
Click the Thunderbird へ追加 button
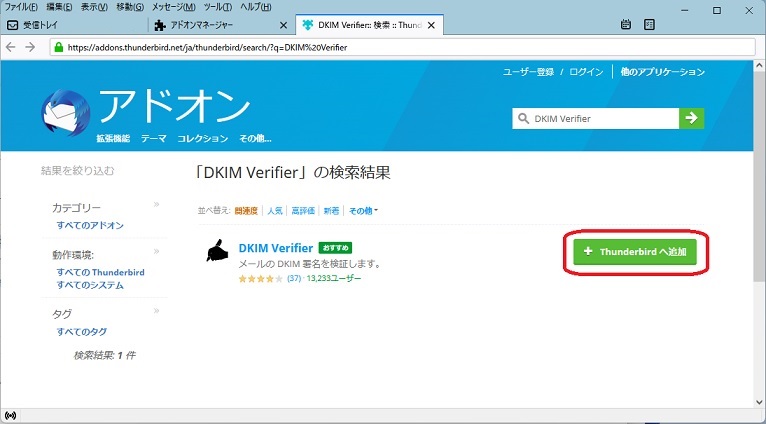(x=635, y=251)
